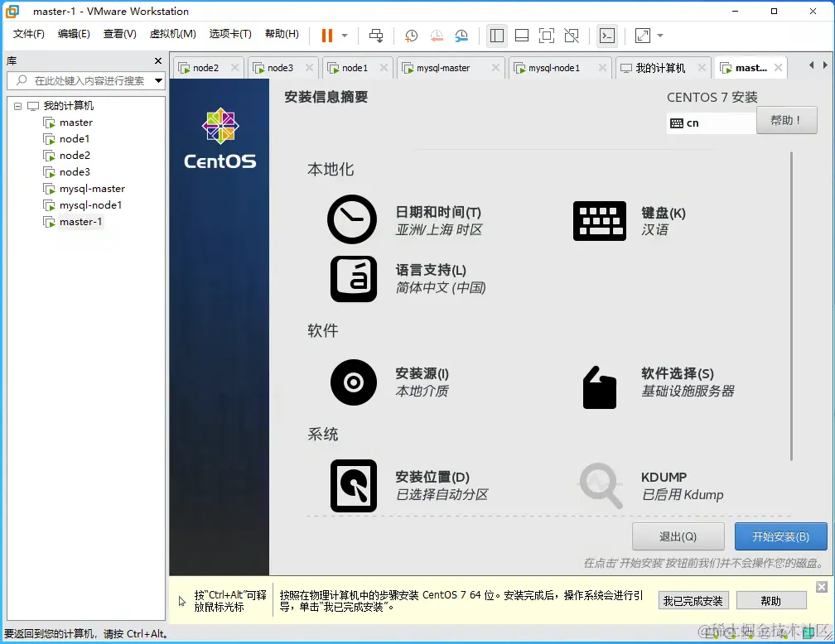Select mysql-node1 in the library tree
Image resolution: width=835 pixels, height=644 pixels.
click(90, 205)
